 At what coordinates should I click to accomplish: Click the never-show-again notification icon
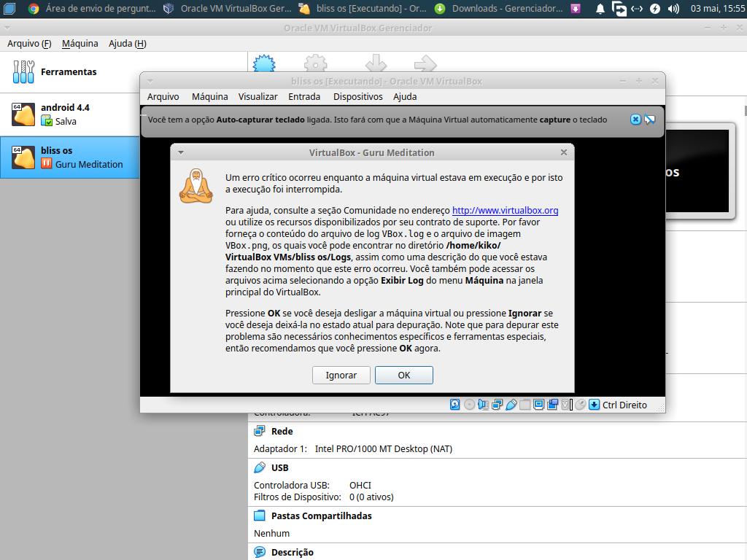[650, 120]
